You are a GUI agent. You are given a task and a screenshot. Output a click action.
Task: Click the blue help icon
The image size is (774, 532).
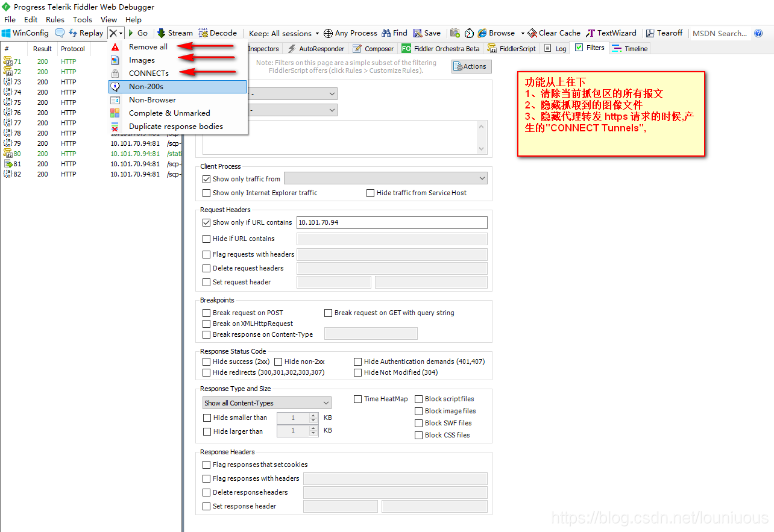[x=759, y=33]
